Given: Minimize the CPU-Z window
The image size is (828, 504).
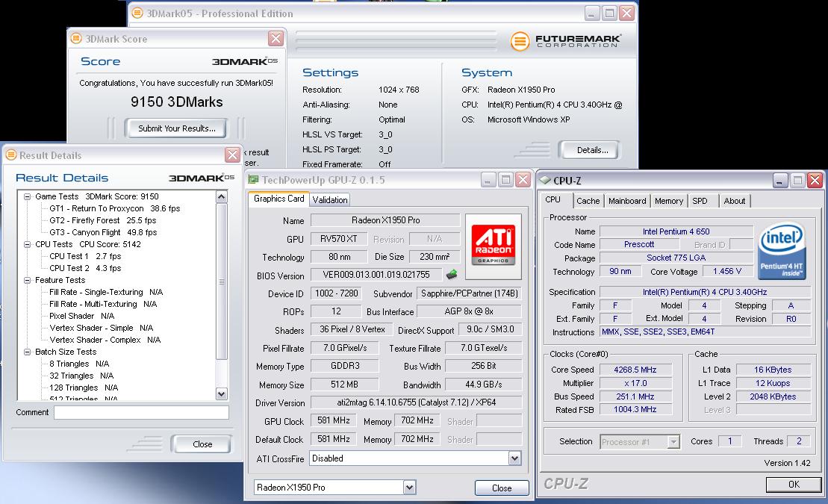Looking at the screenshot, I should (x=780, y=180).
